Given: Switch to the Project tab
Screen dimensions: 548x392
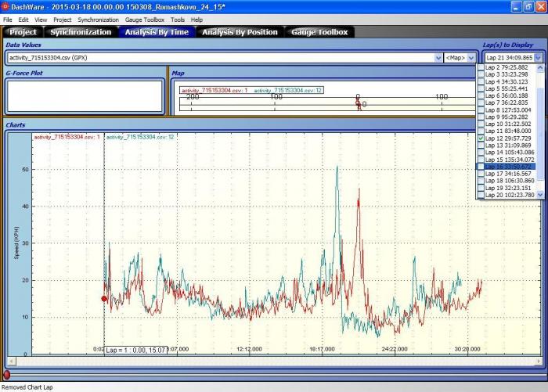Looking at the screenshot, I should point(23,32).
